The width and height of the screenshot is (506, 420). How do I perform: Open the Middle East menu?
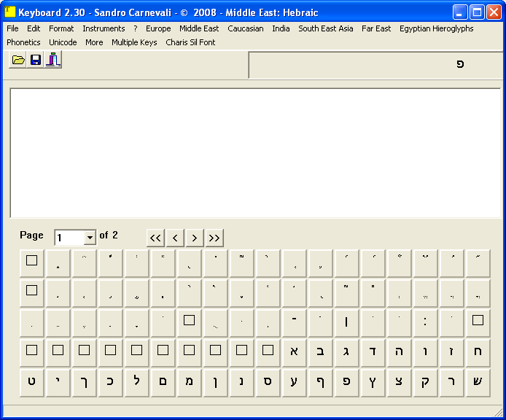pos(199,28)
